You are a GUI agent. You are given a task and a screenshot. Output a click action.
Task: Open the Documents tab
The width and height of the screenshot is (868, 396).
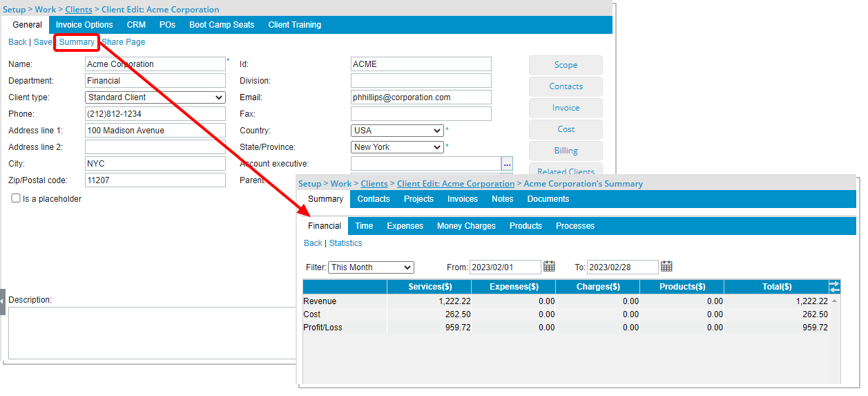[x=548, y=199]
